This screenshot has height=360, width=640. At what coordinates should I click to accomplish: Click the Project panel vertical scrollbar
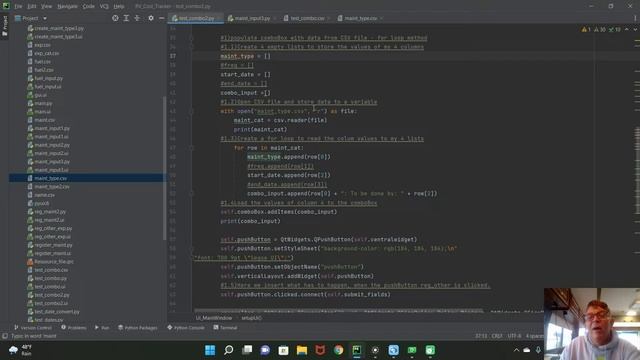pos(165,169)
